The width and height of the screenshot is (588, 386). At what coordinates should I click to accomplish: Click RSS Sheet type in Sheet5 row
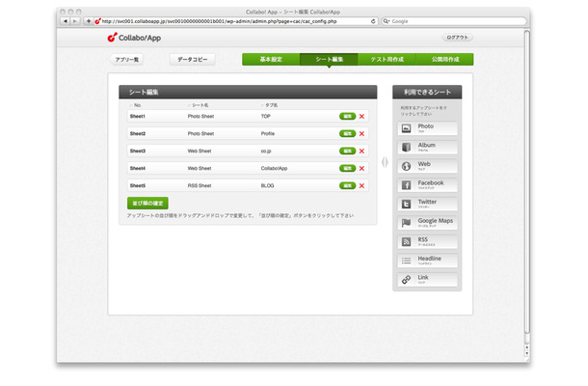click(200, 186)
